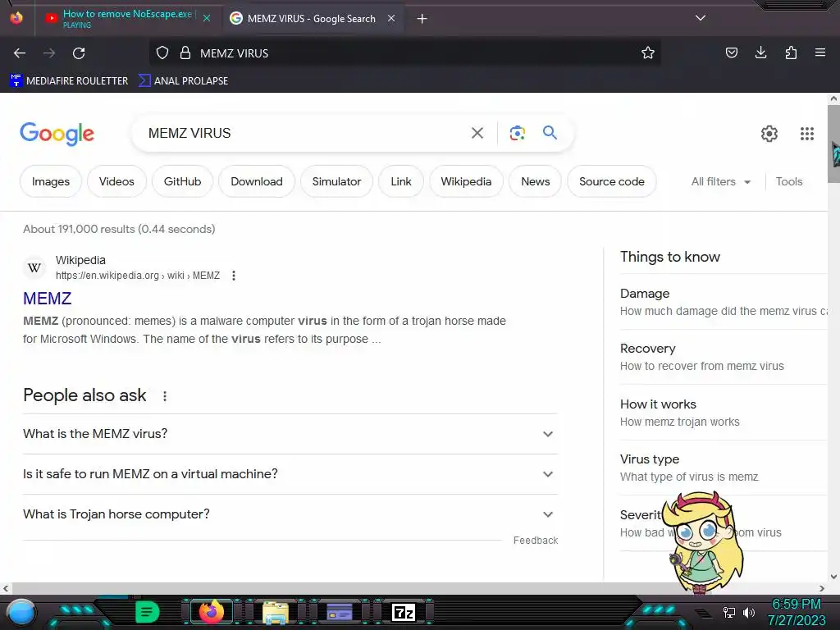This screenshot has width=840, height=630.
Task: Click the Firefox taskbar icon
Action: coord(211,611)
